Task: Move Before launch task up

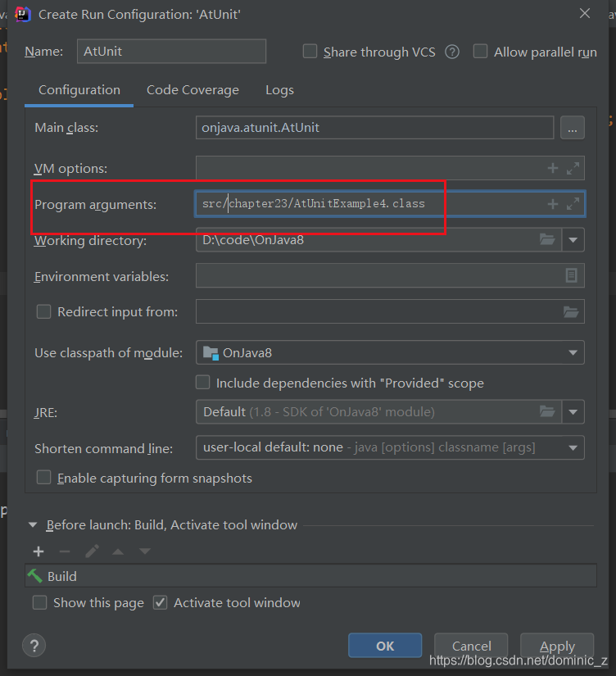Action: coord(118,551)
